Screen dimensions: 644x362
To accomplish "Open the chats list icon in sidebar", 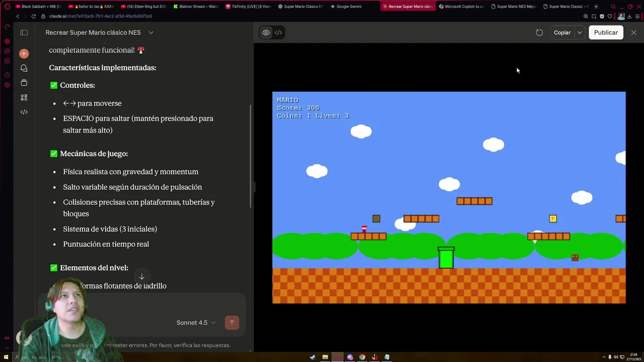I will coord(24,68).
